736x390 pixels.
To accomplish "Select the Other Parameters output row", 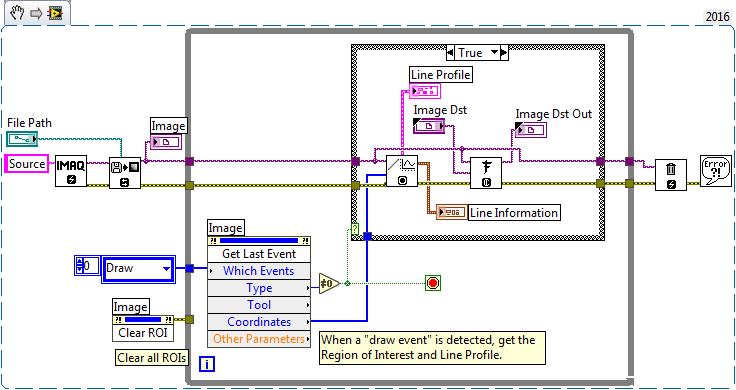I will click(259, 338).
